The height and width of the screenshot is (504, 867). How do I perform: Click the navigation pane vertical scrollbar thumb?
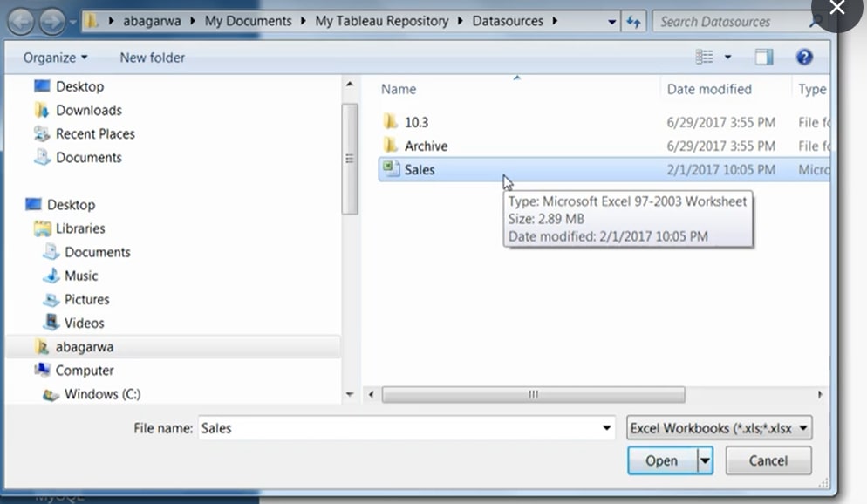tap(350, 159)
